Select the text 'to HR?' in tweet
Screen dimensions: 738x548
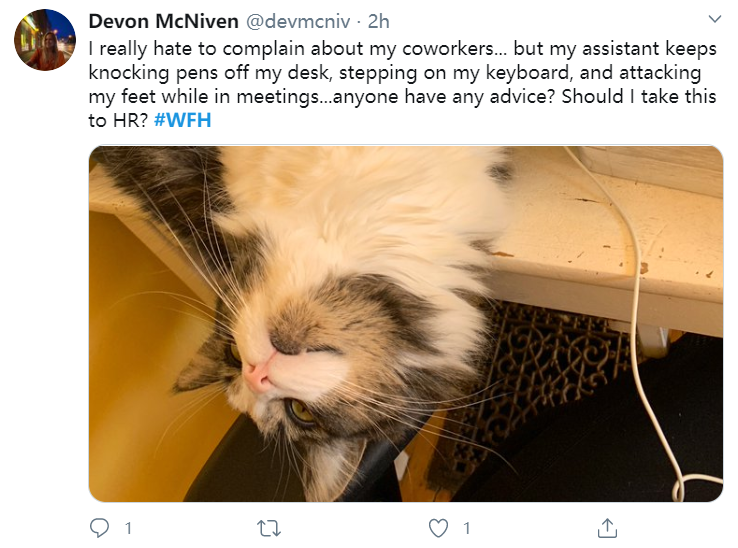(x=118, y=121)
